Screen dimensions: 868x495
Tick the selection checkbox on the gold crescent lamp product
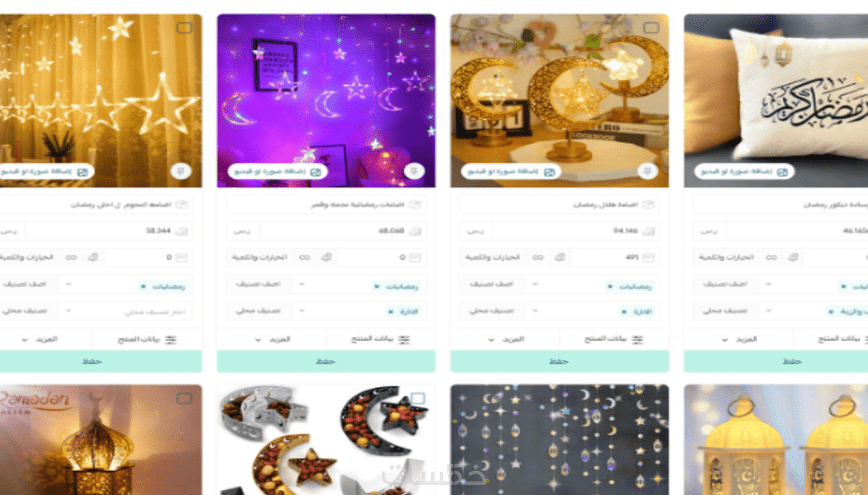(x=651, y=28)
